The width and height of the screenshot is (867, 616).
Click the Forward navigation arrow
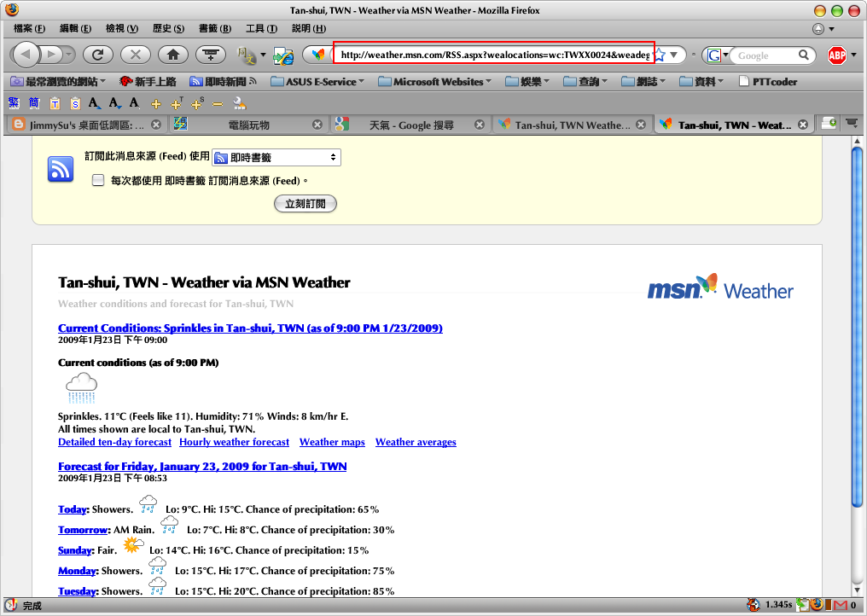click(51, 55)
